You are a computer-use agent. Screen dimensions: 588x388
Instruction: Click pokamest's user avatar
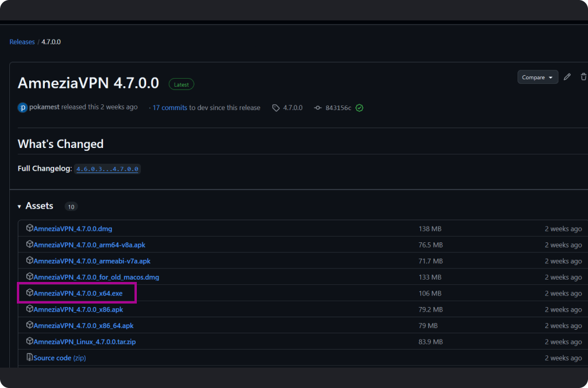(x=23, y=108)
